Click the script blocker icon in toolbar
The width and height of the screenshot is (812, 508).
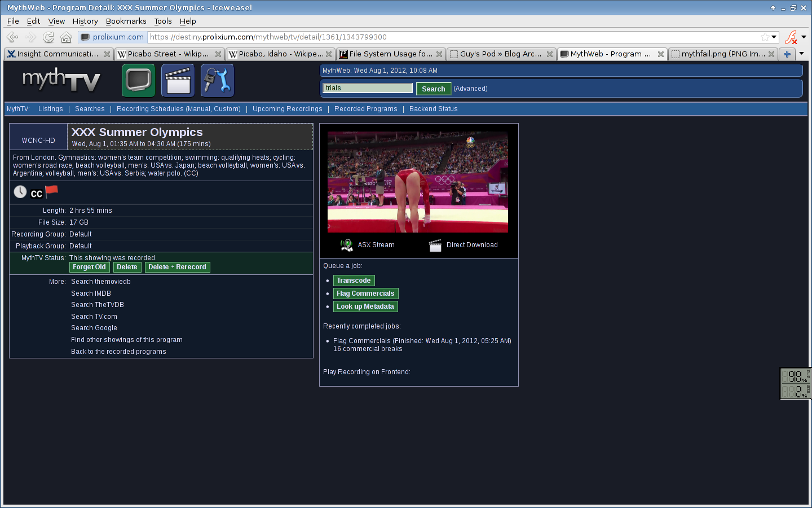pyautogui.click(x=791, y=37)
